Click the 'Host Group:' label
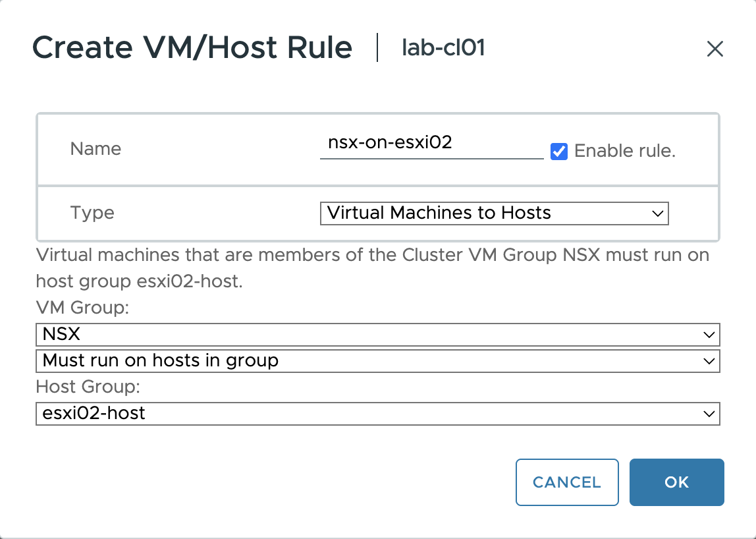The width and height of the screenshot is (756, 539). click(88, 386)
